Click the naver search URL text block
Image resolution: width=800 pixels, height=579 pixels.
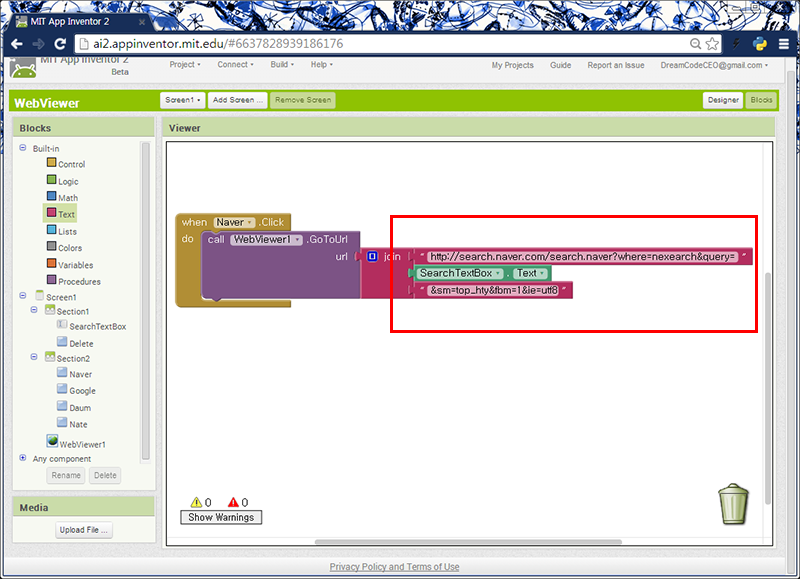(582, 256)
